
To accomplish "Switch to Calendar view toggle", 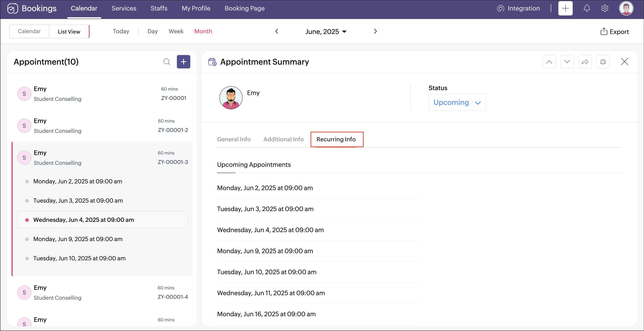I will point(29,31).
